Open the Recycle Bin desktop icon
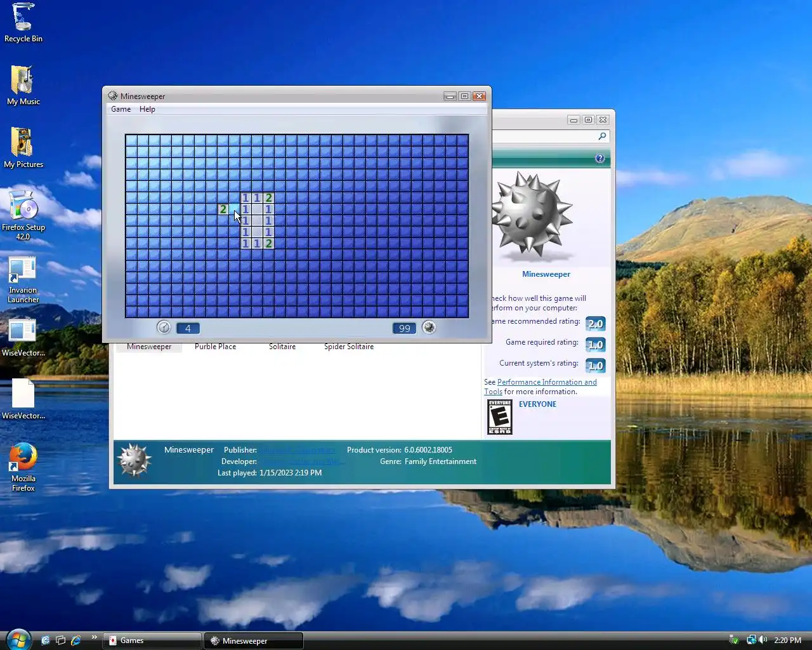This screenshot has height=650, width=812. pos(23,23)
